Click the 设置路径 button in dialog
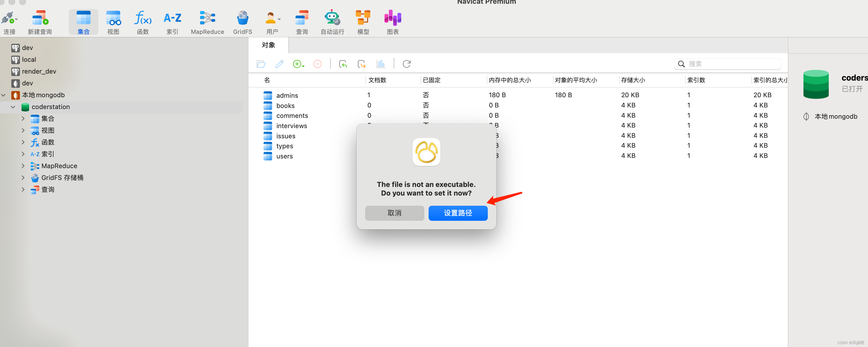The width and height of the screenshot is (868, 347). (458, 213)
